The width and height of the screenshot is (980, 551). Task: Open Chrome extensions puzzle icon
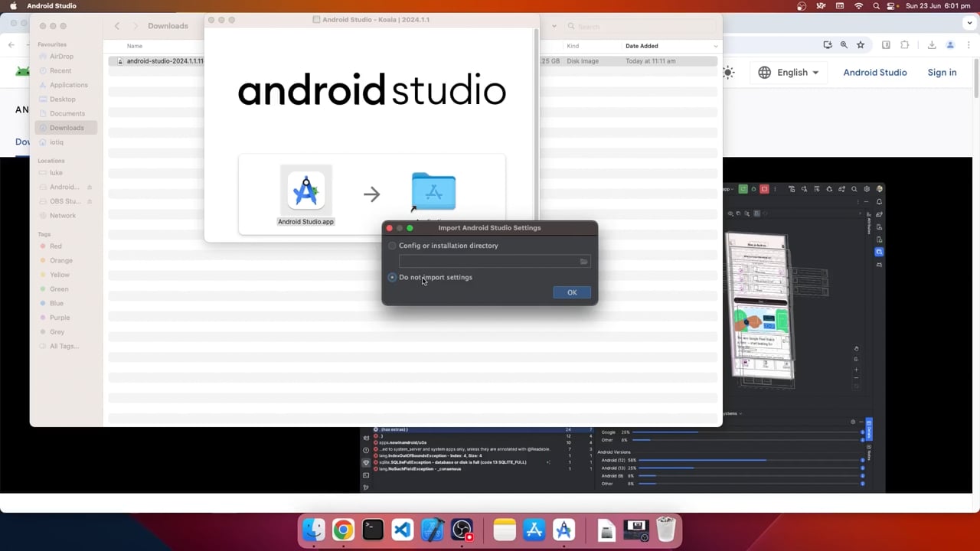point(904,45)
